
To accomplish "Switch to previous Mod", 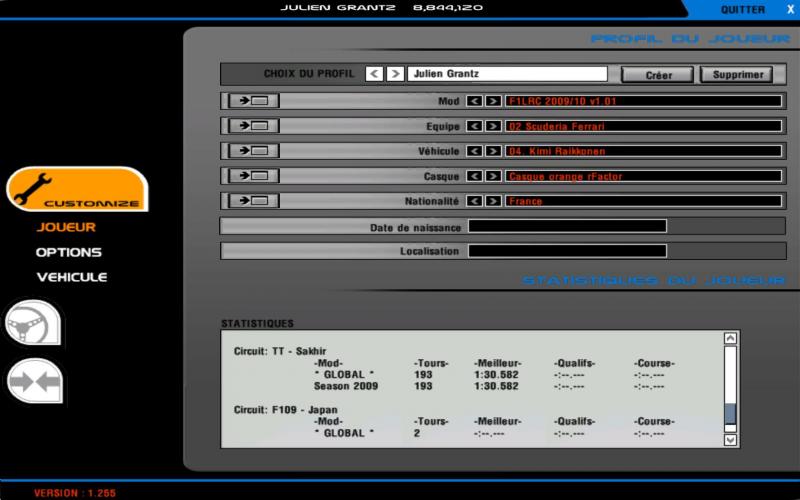I will [x=474, y=101].
